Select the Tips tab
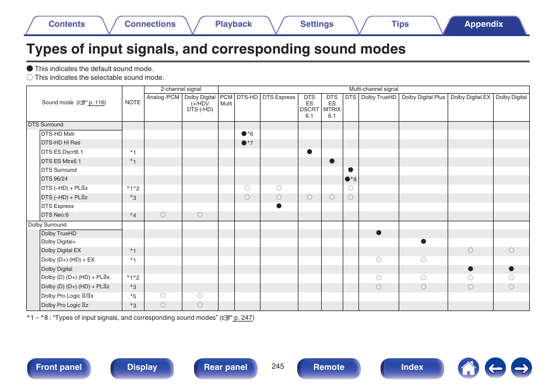 [400, 24]
